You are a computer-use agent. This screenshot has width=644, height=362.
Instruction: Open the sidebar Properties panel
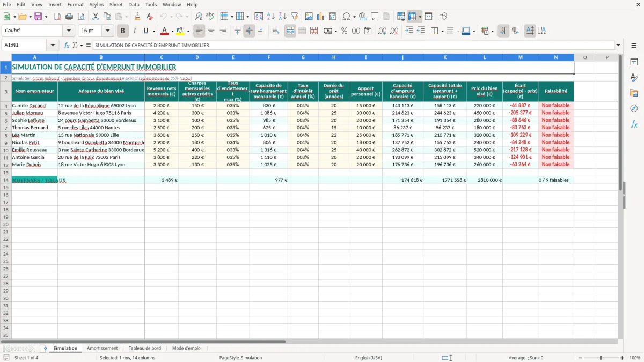[x=634, y=62]
